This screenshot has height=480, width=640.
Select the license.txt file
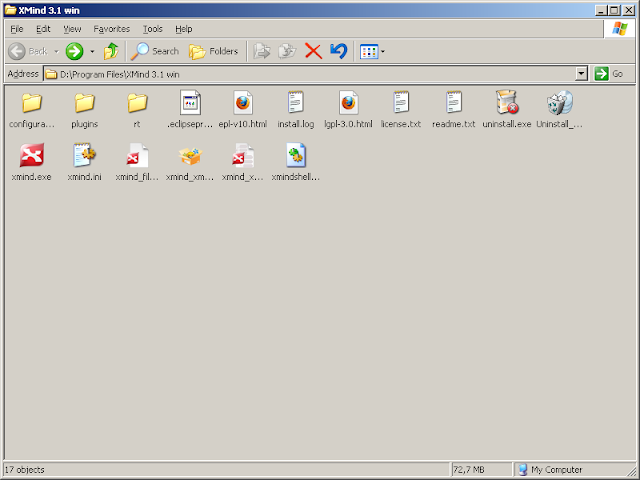tap(401, 109)
